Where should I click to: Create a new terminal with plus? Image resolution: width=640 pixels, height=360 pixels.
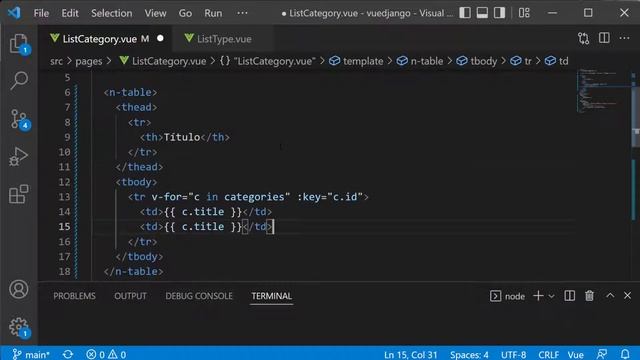[x=538, y=296]
